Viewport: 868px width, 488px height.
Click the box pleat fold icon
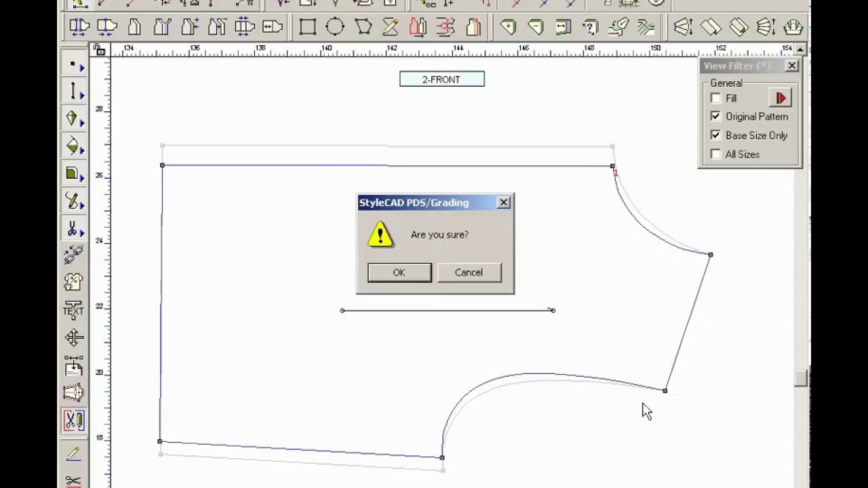point(738,27)
